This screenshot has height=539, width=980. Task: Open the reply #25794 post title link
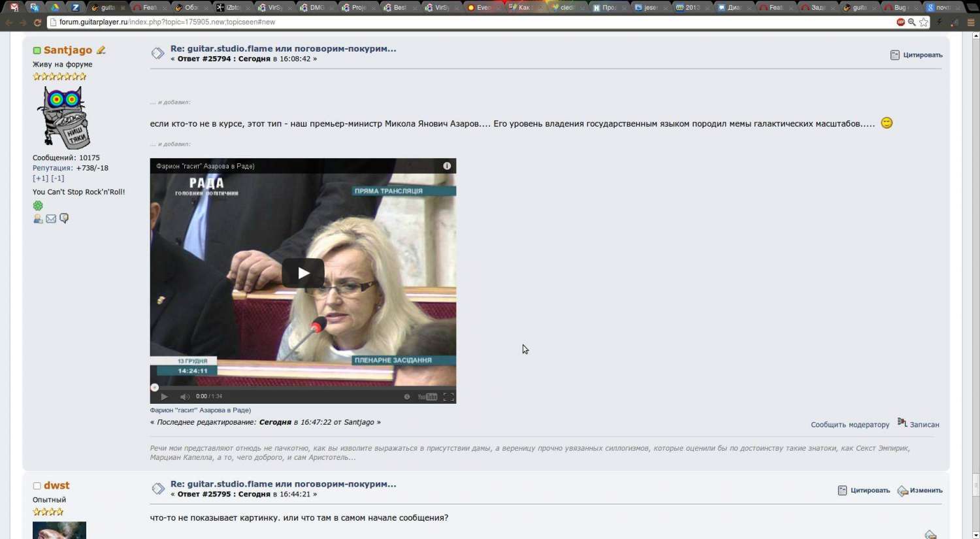click(x=283, y=48)
